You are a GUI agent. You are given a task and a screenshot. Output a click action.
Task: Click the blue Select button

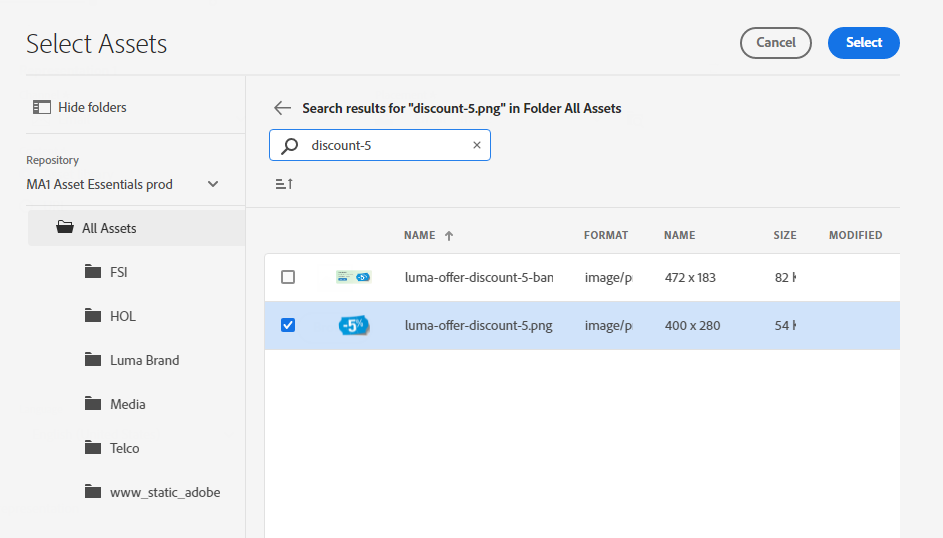[864, 43]
